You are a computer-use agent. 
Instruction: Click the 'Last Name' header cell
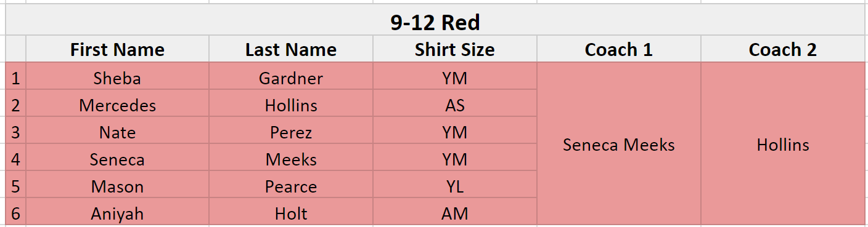tap(291, 49)
